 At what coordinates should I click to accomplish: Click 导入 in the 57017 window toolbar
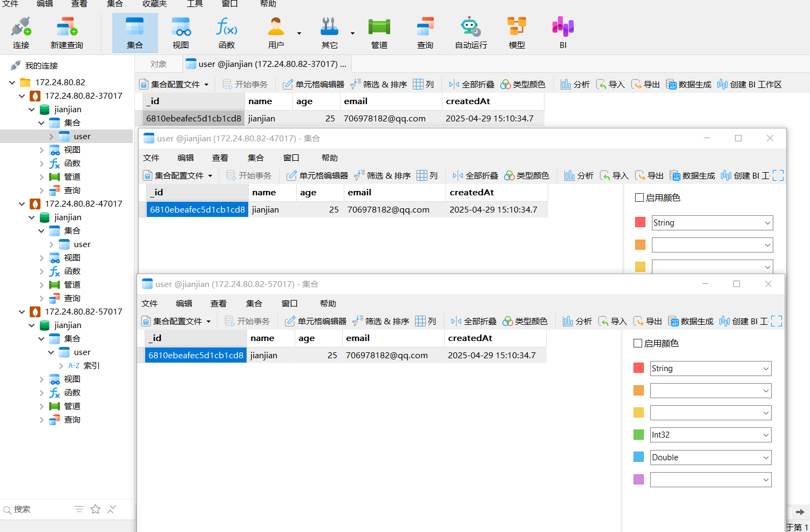pos(612,321)
